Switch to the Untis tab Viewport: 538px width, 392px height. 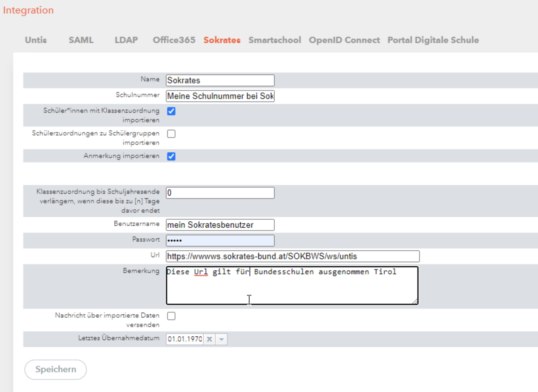click(x=36, y=40)
